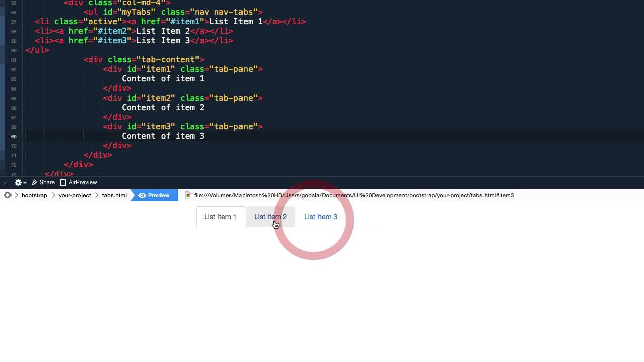Select the your-project breadcrumb

tap(74, 195)
